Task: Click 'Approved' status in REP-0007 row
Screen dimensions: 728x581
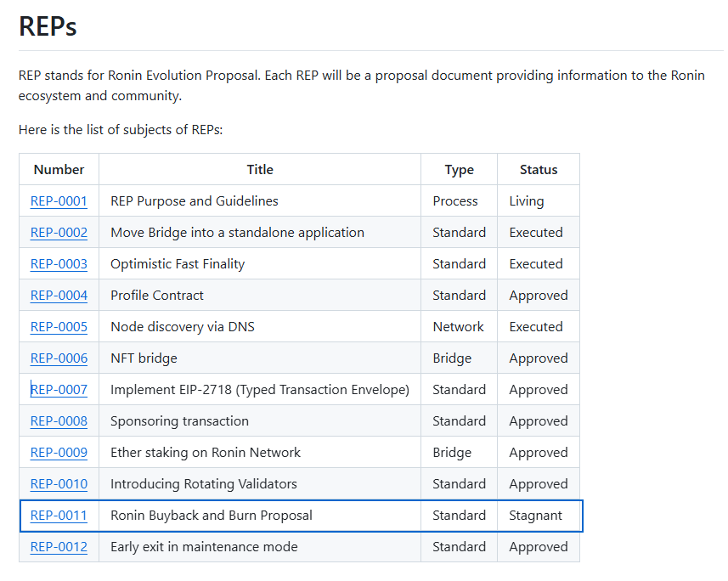Action: (538, 390)
